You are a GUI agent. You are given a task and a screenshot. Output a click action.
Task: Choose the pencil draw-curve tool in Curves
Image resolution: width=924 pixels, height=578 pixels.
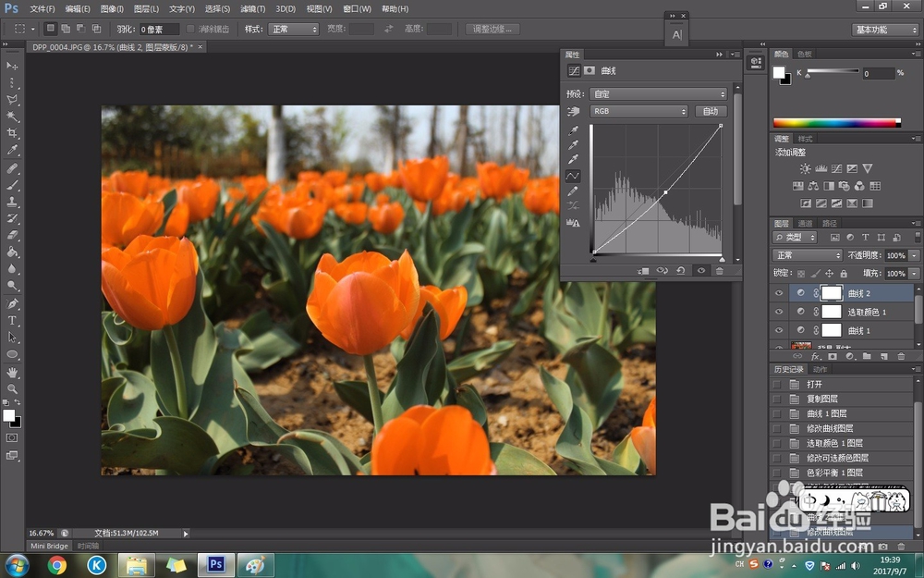tap(573, 191)
